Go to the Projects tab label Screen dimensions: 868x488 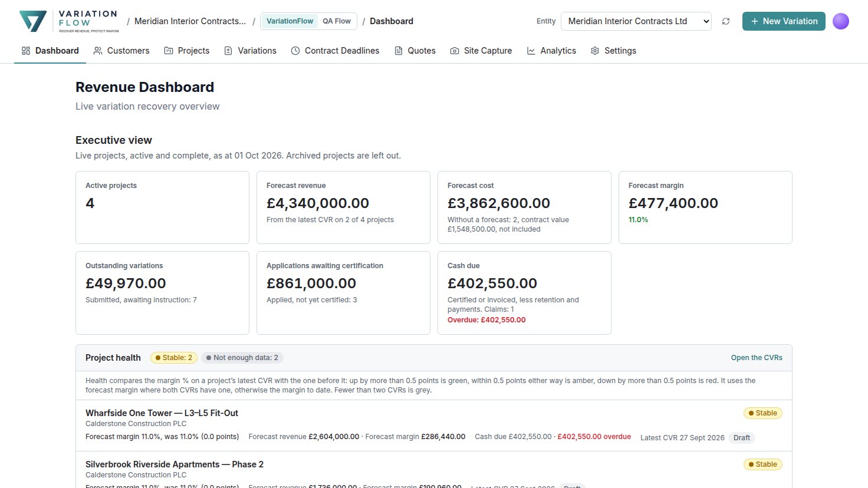[194, 51]
